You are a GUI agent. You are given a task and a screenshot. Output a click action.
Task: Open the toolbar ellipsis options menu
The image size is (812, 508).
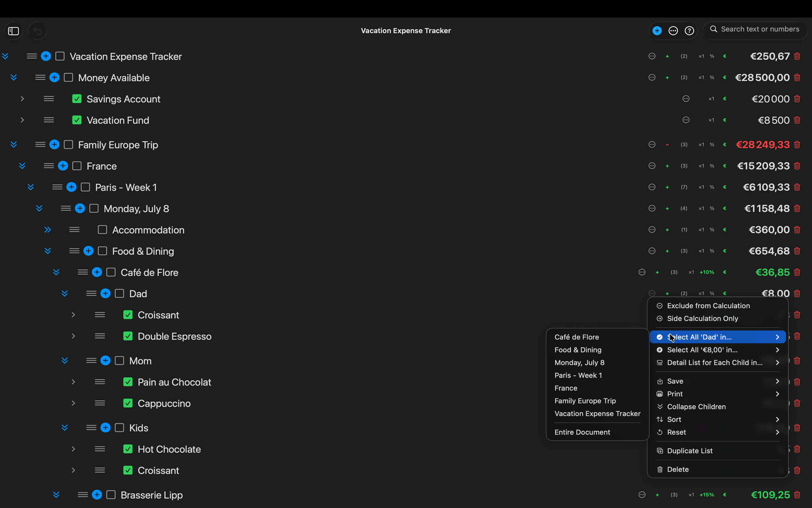tap(673, 30)
